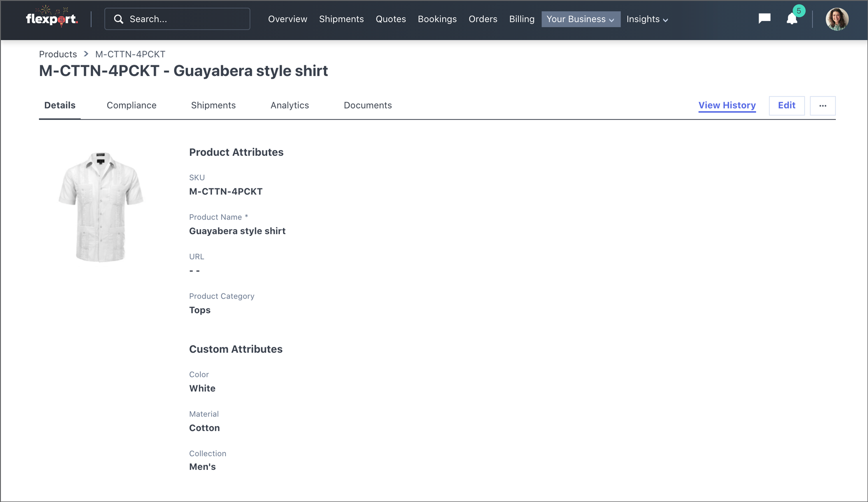The height and width of the screenshot is (502, 868).
Task: Open the Analytics tab
Action: (289, 105)
